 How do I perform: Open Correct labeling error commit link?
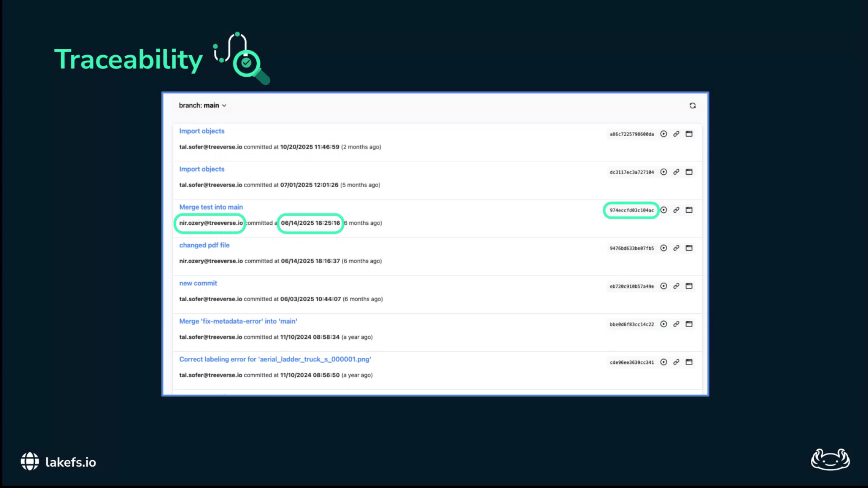point(275,359)
